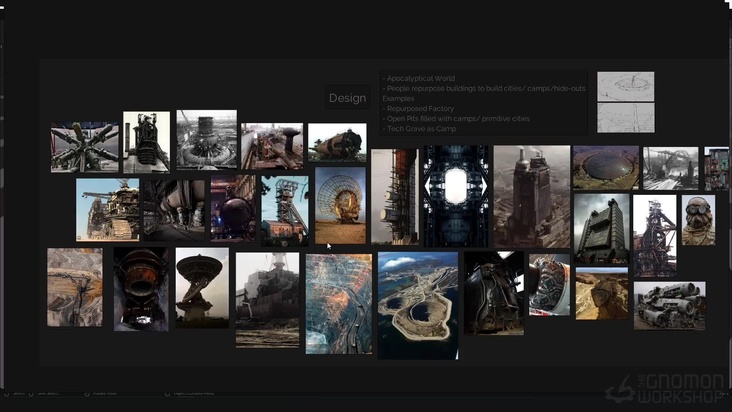Image resolution: width=732 pixels, height=412 pixels.
Task: Click the satellite dish silhouette image
Action: point(200,288)
